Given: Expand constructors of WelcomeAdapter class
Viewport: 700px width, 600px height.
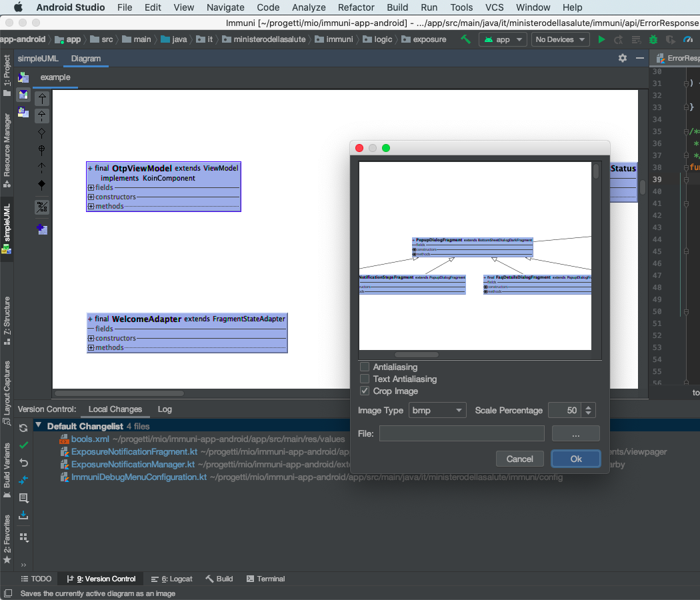Looking at the screenshot, I should (91, 339).
